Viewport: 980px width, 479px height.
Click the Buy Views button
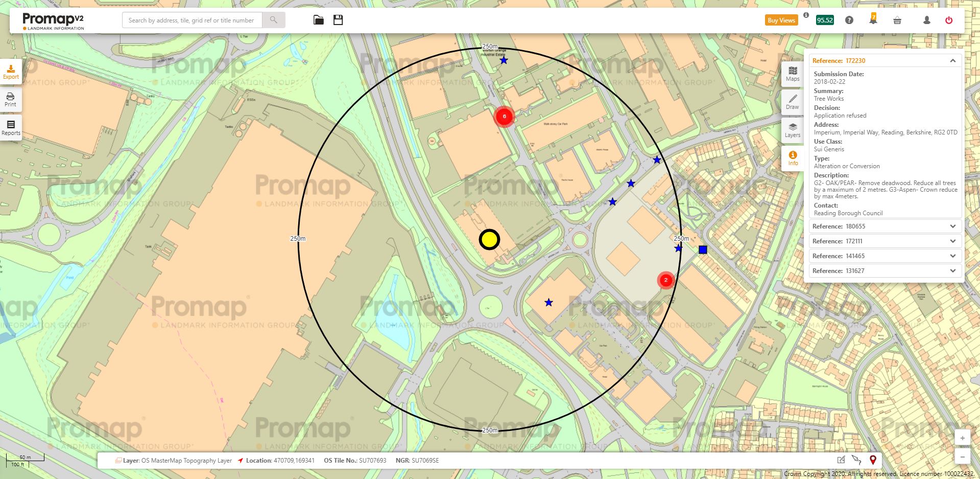[x=781, y=20]
